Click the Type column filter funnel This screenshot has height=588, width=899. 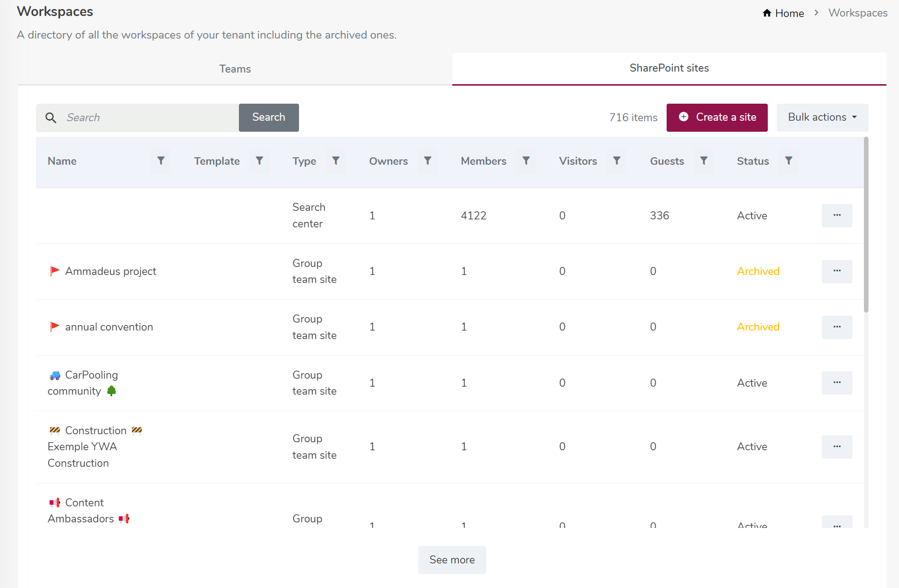tap(336, 161)
